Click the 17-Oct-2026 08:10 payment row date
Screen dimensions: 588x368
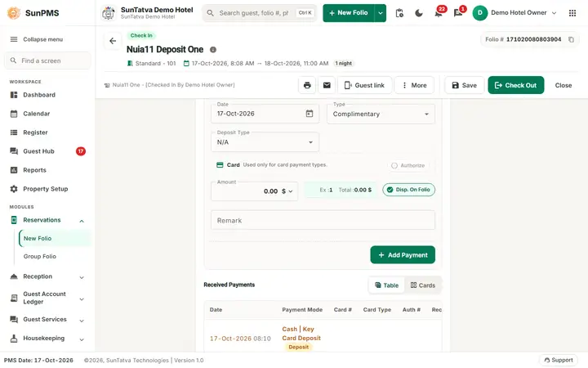pyautogui.click(x=240, y=339)
